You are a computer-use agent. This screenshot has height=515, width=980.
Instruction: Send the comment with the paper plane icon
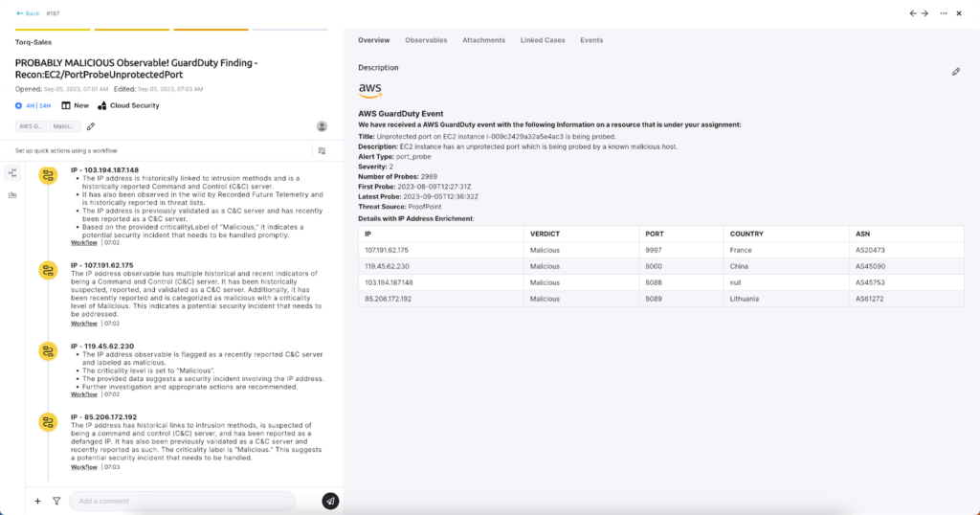click(x=330, y=501)
